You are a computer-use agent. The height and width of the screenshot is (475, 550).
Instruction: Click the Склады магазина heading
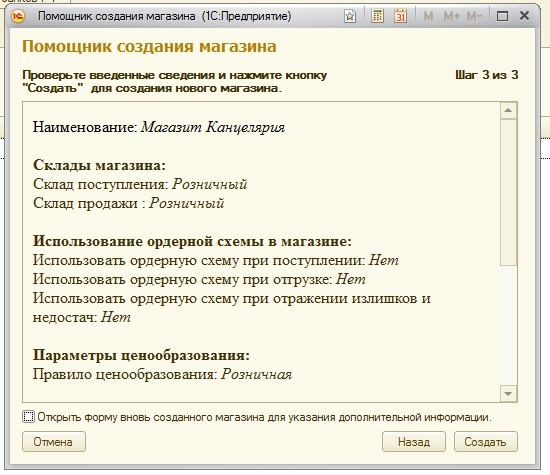click(x=99, y=165)
